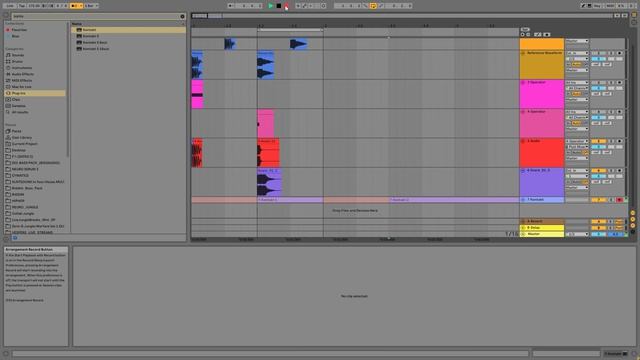Open the Master track output dropdown
Viewport: 640px width, 360px height.
click(x=577, y=234)
